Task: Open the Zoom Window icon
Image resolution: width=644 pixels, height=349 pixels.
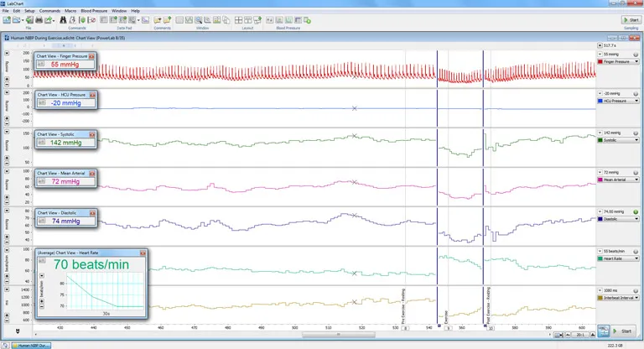Action: (198, 19)
